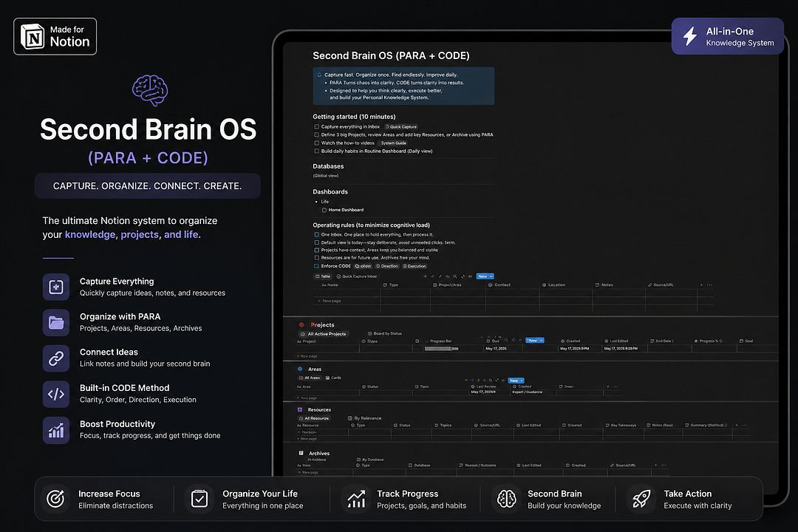Click the blue Areas section icon
This screenshot has height=532, width=798.
tap(300, 369)
